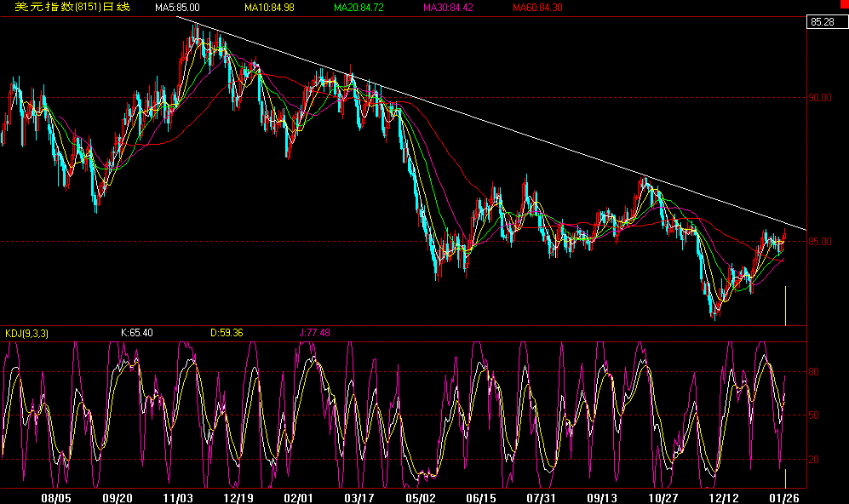The image size is (849, 504).
Task: Click the 12/12 date label
Action: point(723,498)
